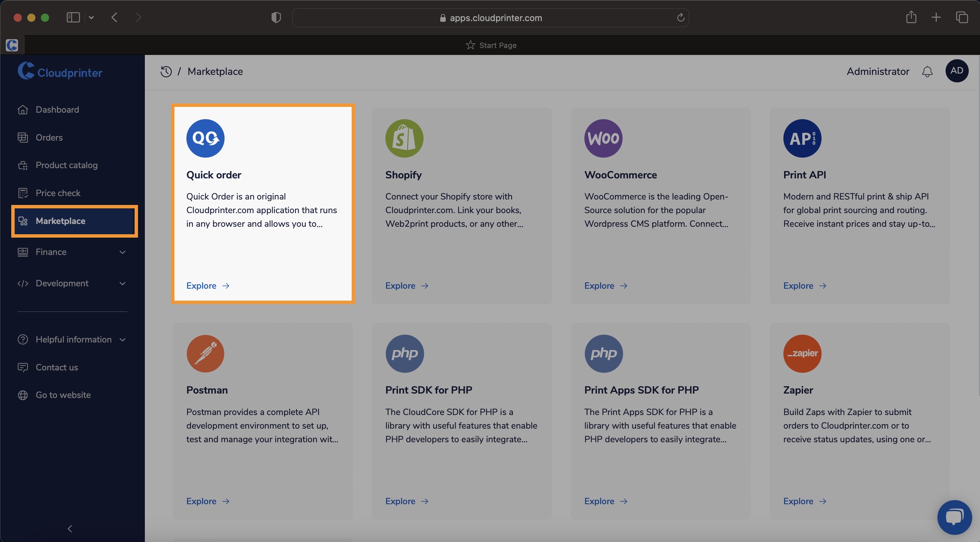The width and height of the screenshot is (980, 542).
Task: Click the Zapier app icon
Action: 802,353
